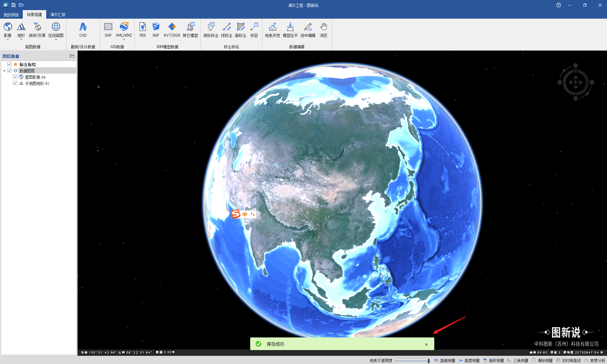Click the CAD import icon
The height and width of the screenshot is (364, 607).
(x=83, y=27)
